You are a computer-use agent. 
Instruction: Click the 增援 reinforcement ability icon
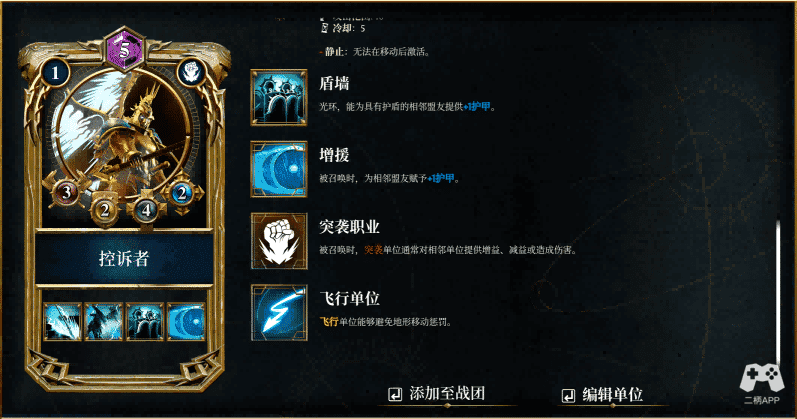pos(279,169)
